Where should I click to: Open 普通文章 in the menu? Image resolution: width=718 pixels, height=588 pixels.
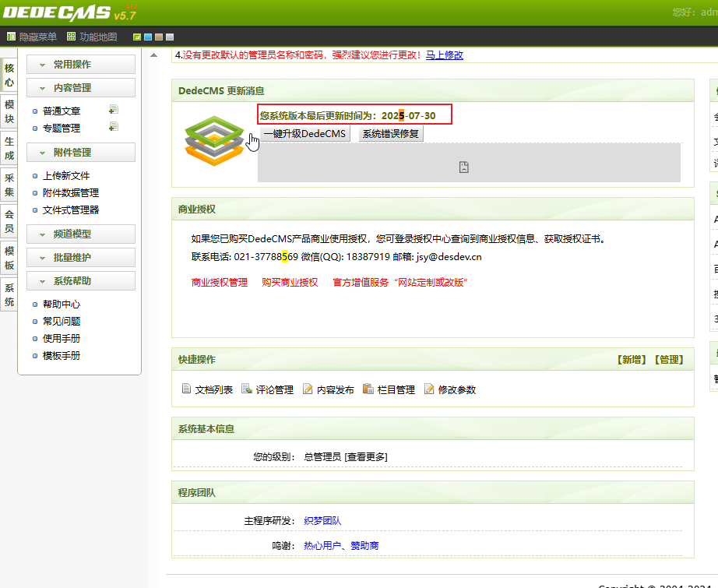click(x=62, y=111)
